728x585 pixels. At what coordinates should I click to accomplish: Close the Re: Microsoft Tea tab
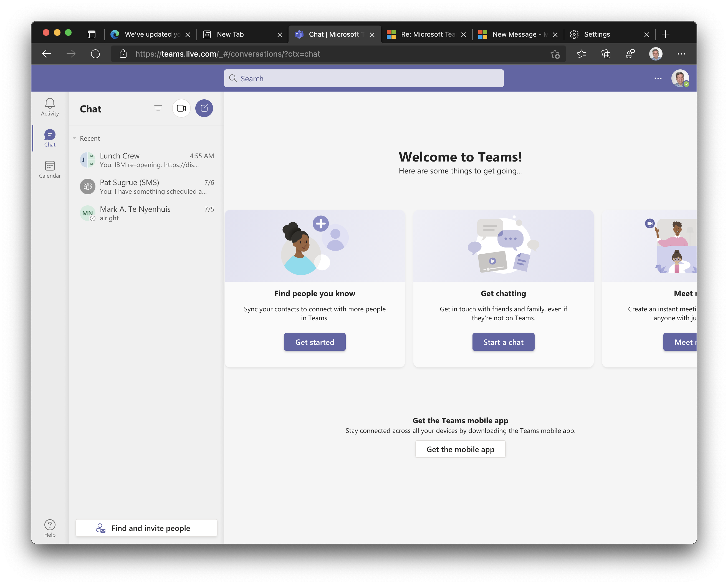point(464,34)
